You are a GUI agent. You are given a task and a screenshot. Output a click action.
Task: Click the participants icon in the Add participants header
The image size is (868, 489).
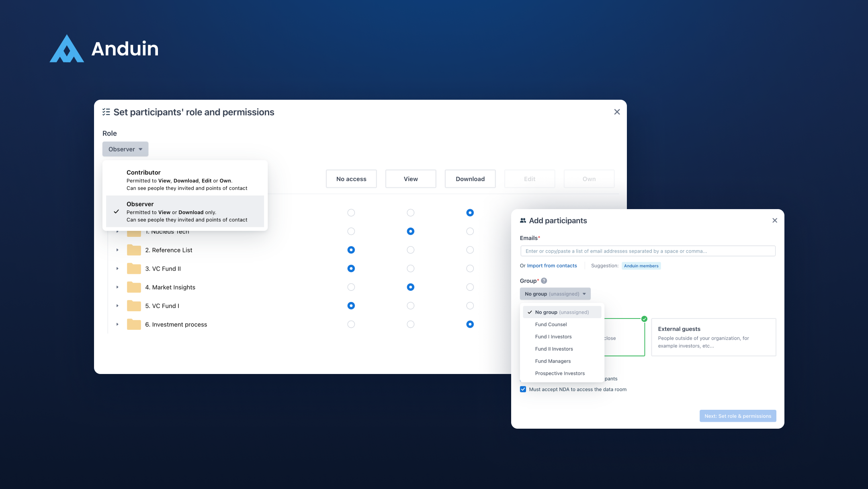coord(523,220)
